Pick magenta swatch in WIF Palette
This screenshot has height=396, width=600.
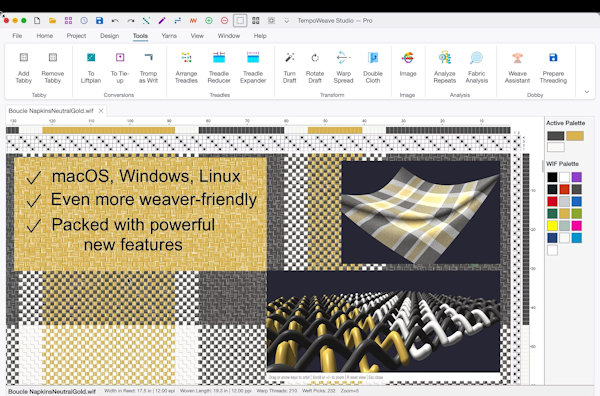point(577,225)
